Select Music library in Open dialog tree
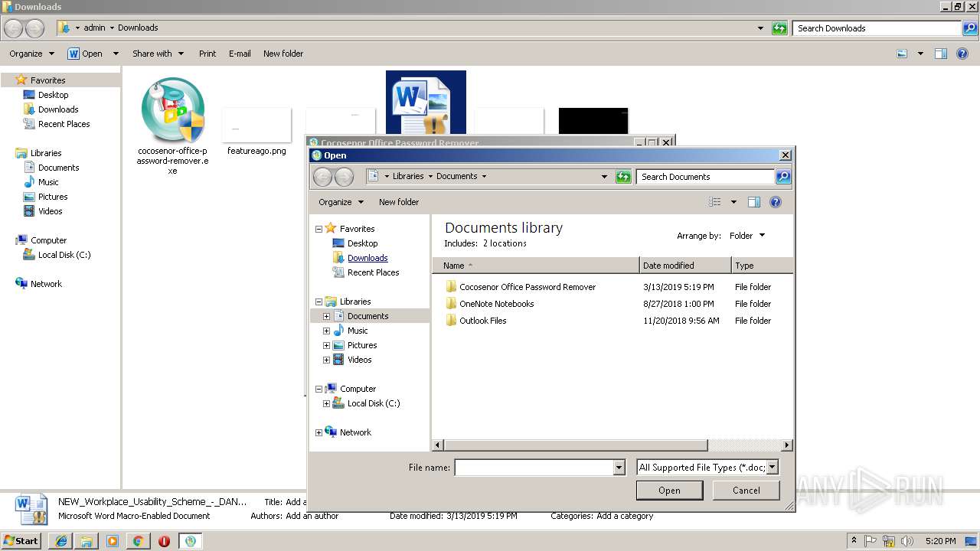Screen dimensions: 980x551 (x=358, y=331)
